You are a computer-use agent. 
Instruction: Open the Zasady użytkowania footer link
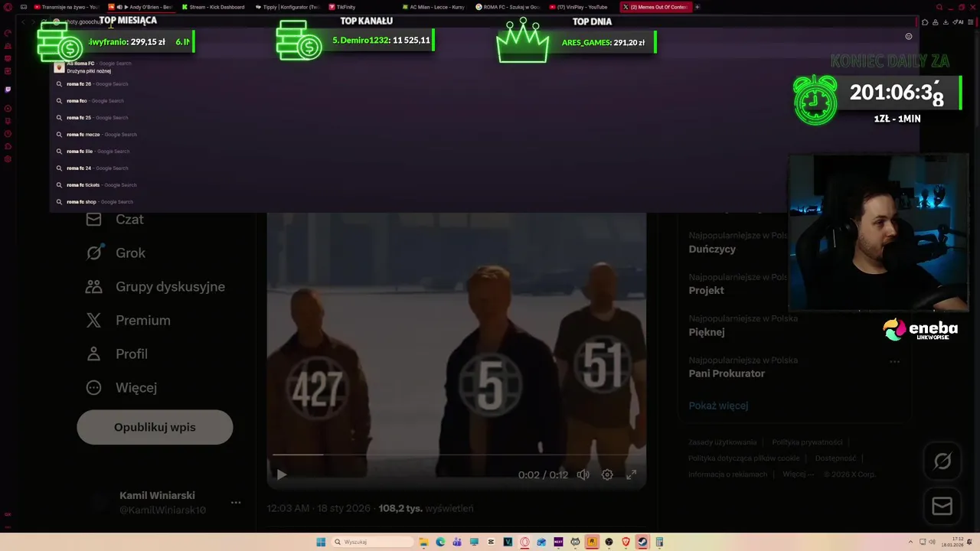722,442
